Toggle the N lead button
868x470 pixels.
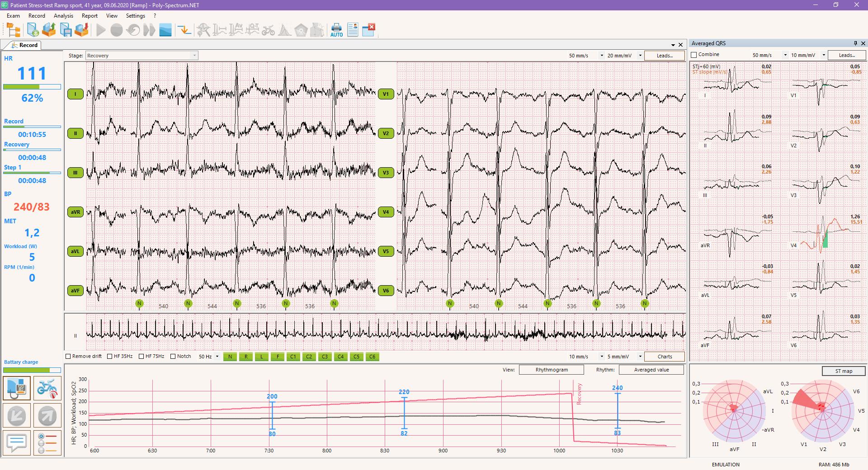click(230, 357)
